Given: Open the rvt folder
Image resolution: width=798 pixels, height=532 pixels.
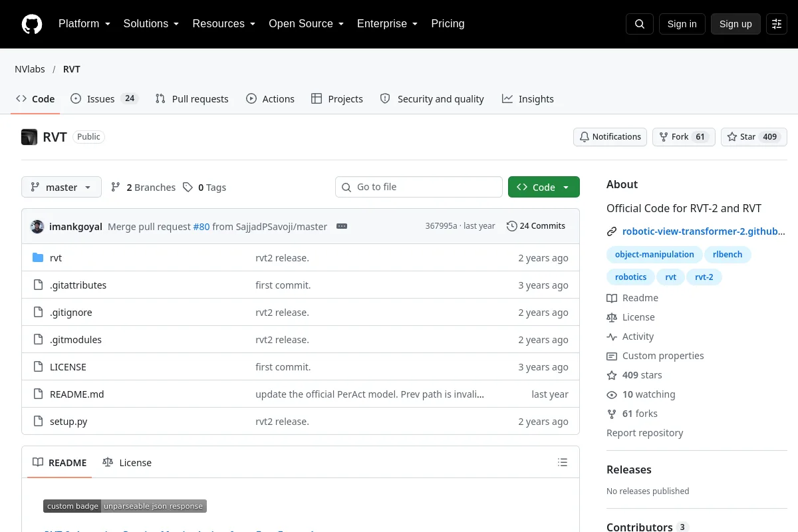Looking at the screenshot, I should pyautogui.click(x=56, y=258).
